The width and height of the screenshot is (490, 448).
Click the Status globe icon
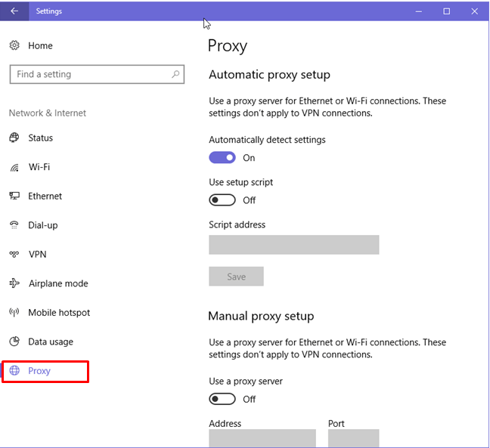pos(14,137)
